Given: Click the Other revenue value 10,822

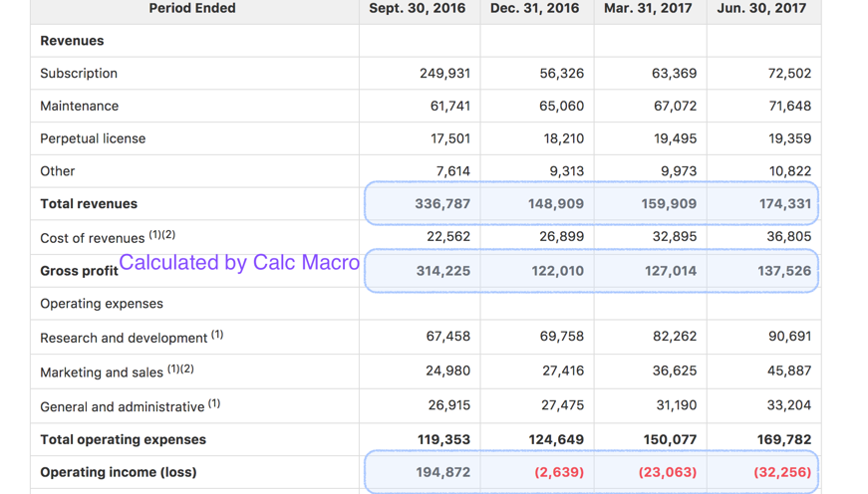Looking at the screenshot, I should click(789, 171).
